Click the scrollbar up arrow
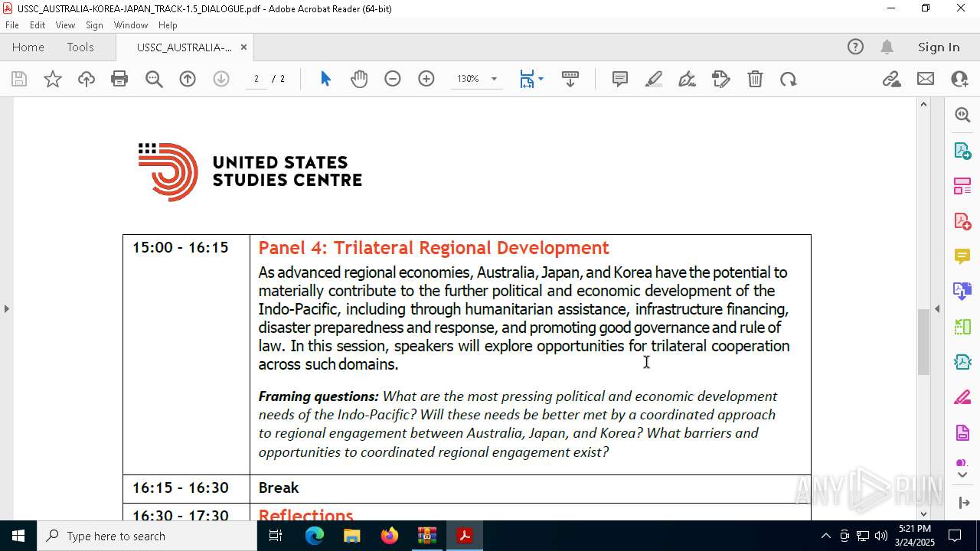Viewport: 980px width, 551px height. pos(923,104)
